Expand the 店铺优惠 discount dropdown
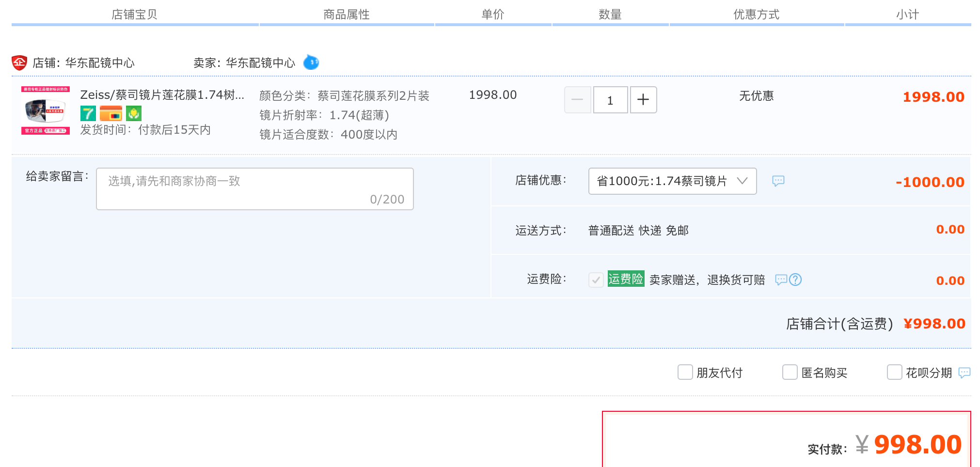The width and height of the screenshot is (980, 467). (673, 181)
